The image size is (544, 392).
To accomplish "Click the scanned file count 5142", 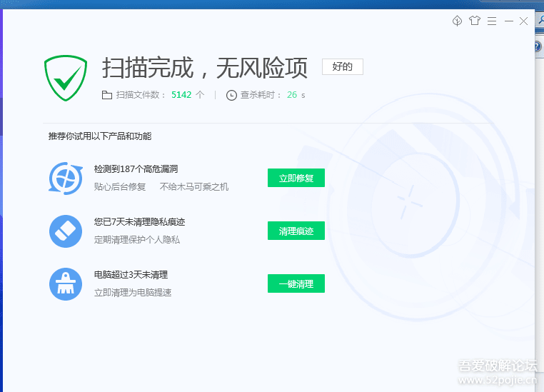I will (x=181, y=95).
